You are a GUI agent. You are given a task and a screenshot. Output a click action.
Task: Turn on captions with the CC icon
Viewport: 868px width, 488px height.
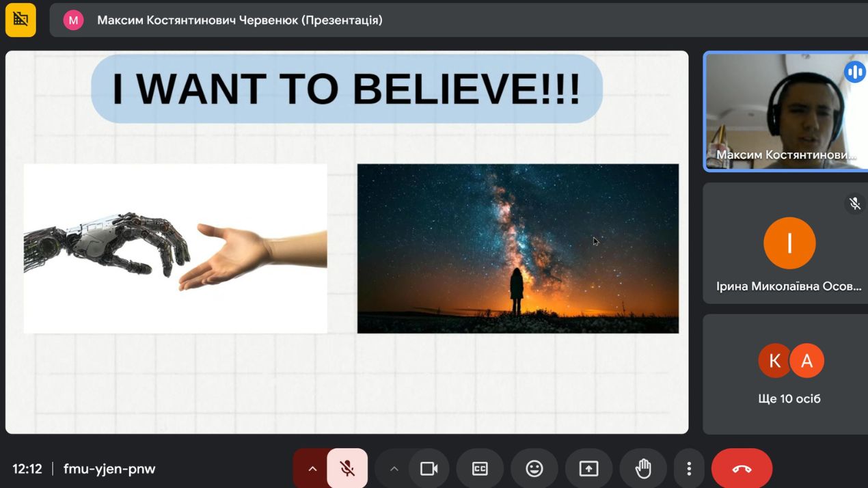(480, 468)
